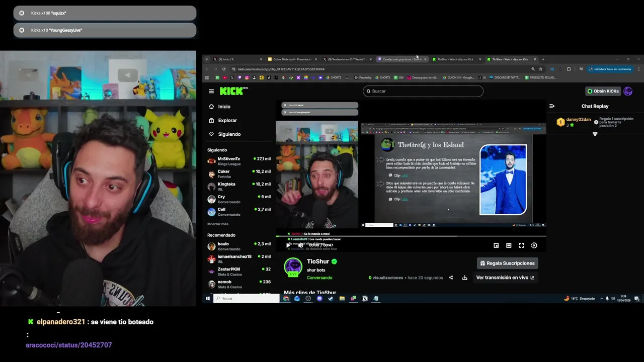Viewport: 644px width, 362px height.
Task: Click Regala Suscripciones button
Action: [x=507, y=263]
